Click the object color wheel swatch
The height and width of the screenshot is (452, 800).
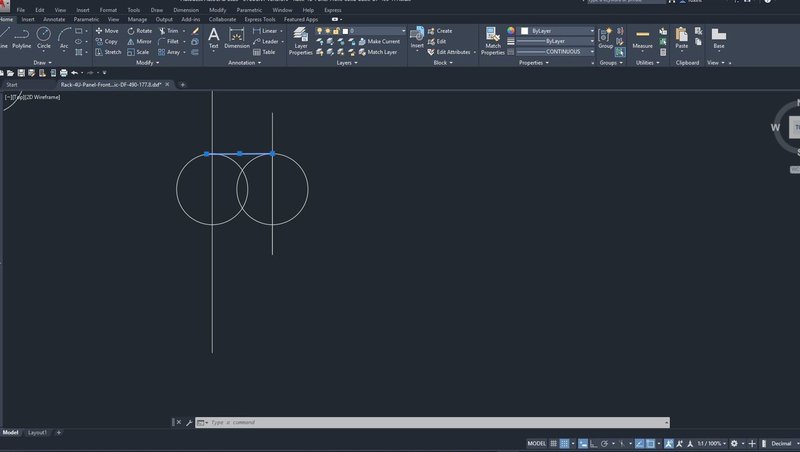click(511, 31)
